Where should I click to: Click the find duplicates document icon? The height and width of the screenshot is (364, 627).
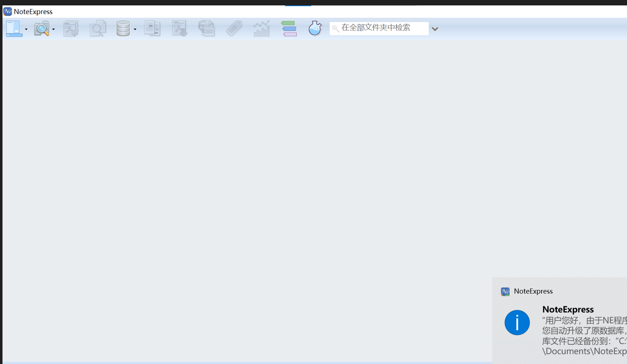pyautogui.click(x=98, y=29)
